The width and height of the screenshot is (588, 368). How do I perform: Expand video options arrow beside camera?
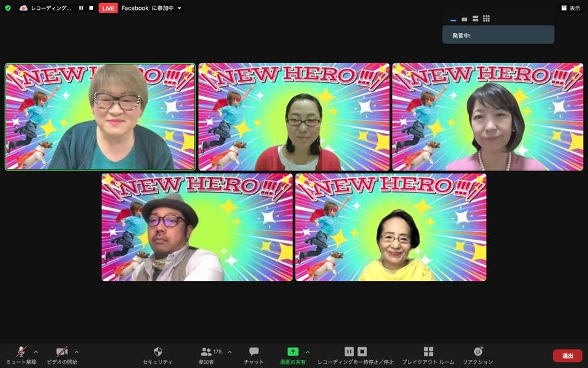tap(77, 352)
